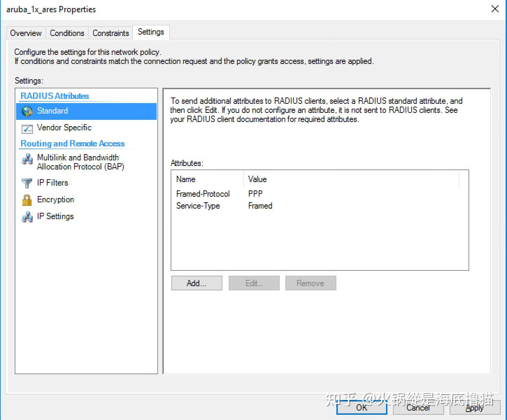Click Add to create a new attribute
Viewport: 507px width, 420px height.
tap(196, 283)
